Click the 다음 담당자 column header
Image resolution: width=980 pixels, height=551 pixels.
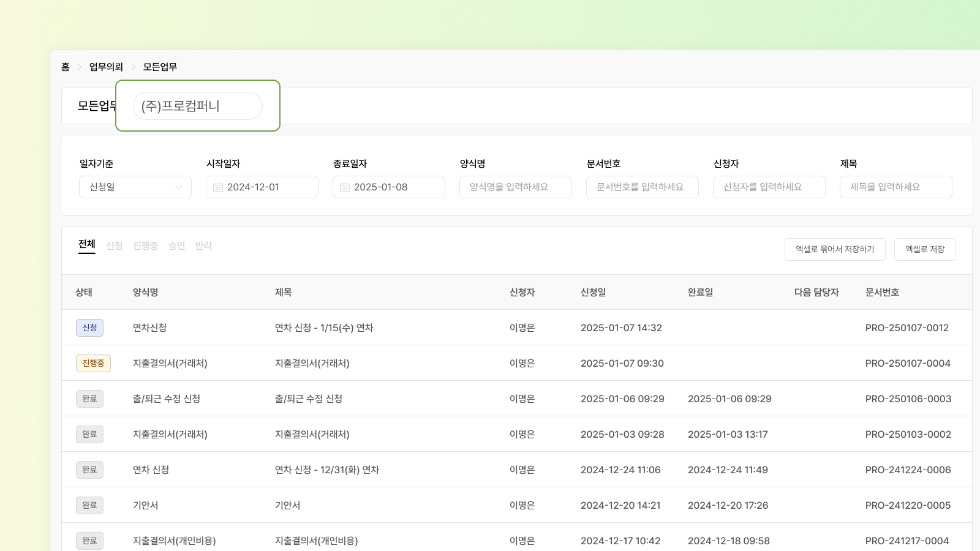(816, 292)
